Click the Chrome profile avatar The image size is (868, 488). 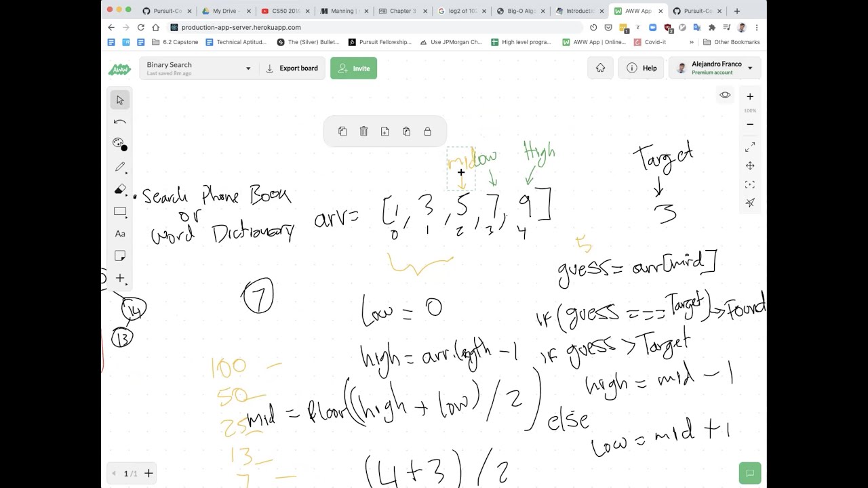tap(742, 27)
